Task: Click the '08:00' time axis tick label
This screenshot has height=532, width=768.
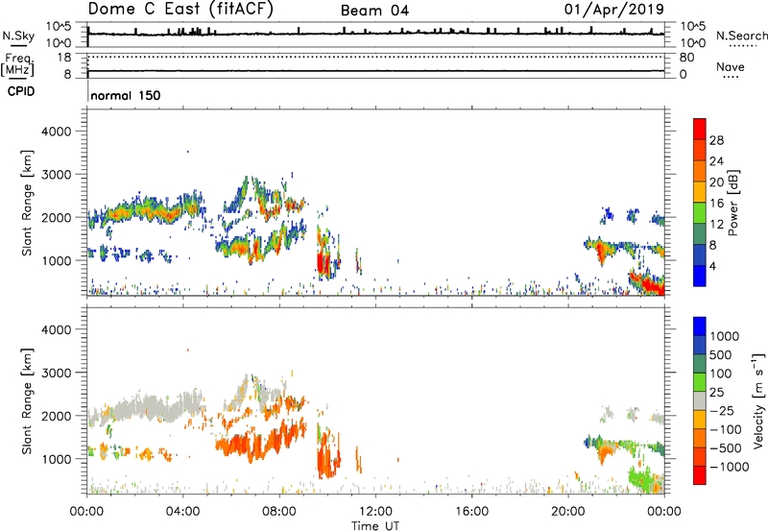Action: coord(279,512)
